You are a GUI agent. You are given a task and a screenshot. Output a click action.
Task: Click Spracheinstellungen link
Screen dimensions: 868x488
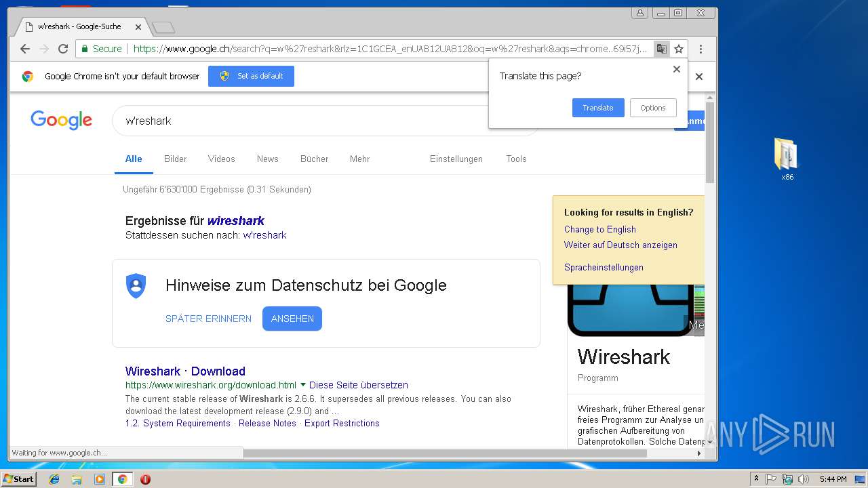(604, 268)
